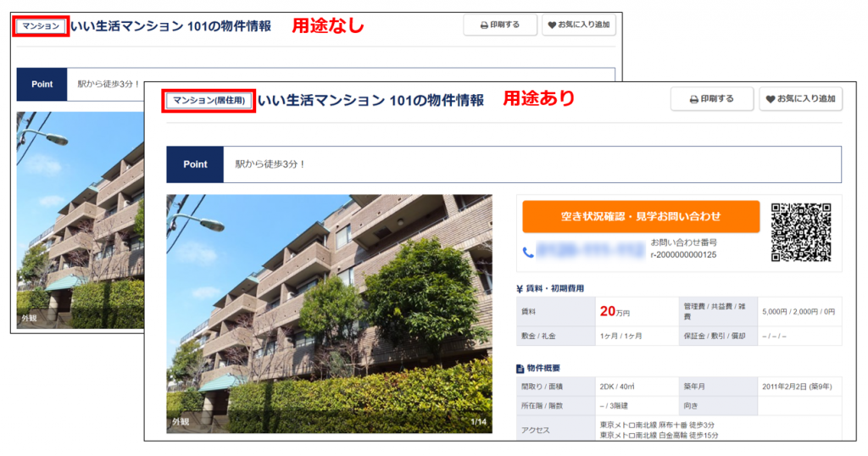This screenshot has height=456, width=868.
Task: Click the 外観 caption on the front photo
Action: [181, 421]
